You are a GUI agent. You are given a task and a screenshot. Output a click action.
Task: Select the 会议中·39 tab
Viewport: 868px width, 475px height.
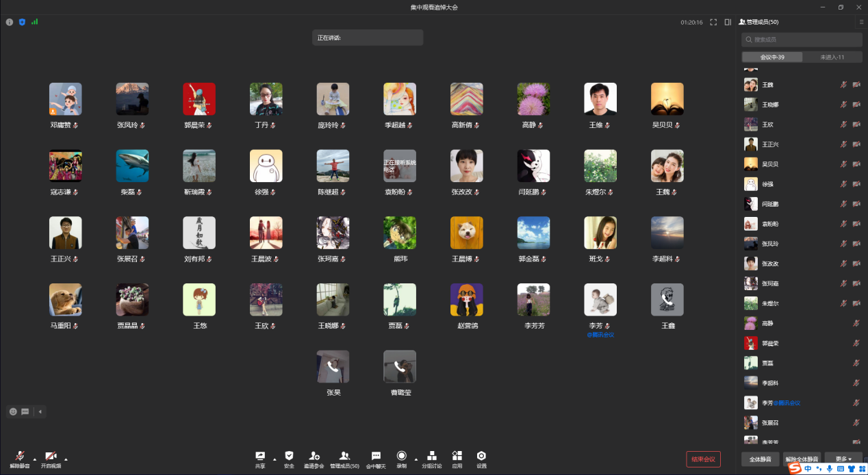click(772, 57)
